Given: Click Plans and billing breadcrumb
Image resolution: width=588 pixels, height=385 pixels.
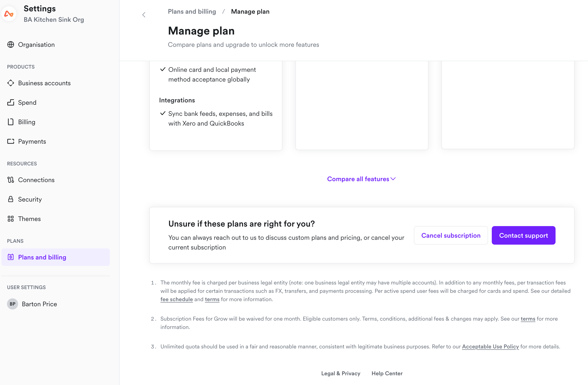Looking at the screenshot, I should click(192, 12).
